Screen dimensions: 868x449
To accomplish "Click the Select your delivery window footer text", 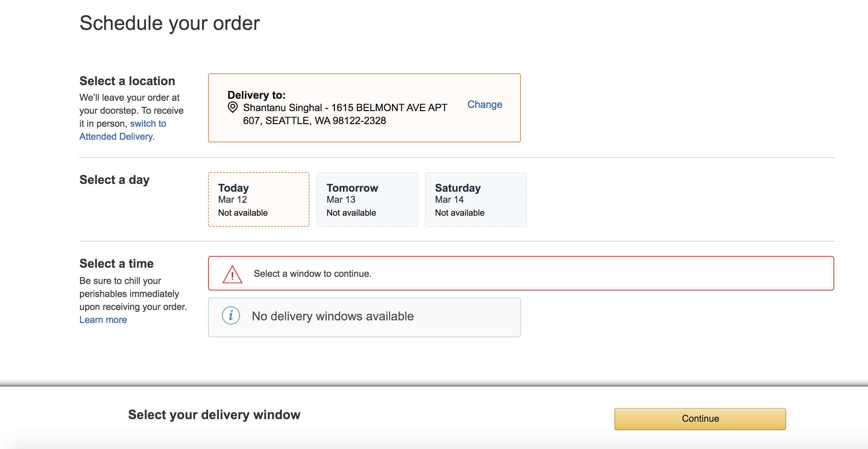I will pyautogui.click(x=214, y=415).
